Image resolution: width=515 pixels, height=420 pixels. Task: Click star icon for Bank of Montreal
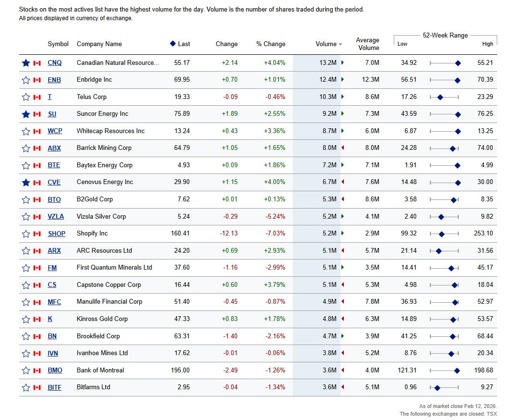coord(26,371)
